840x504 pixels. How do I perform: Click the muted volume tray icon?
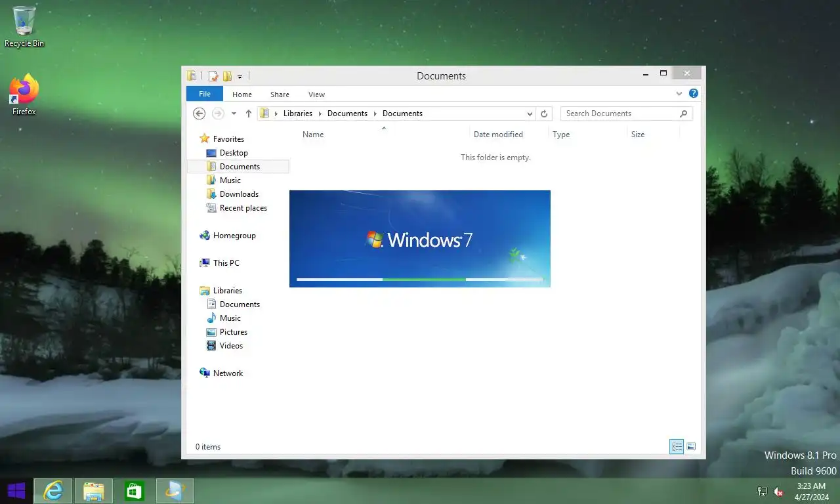[778, 492]
